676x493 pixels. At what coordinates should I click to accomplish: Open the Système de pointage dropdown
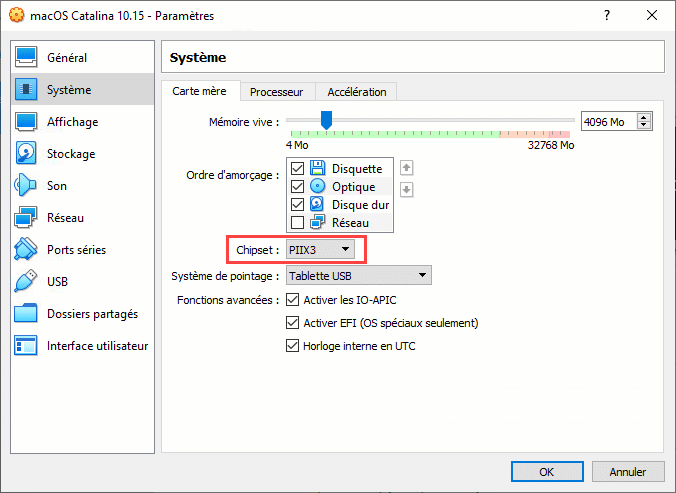[359, 275]
